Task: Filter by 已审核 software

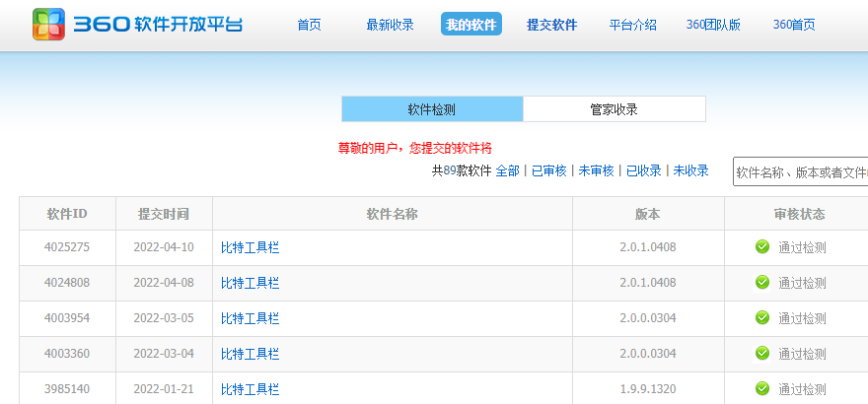Action: (x=548, y=170)
